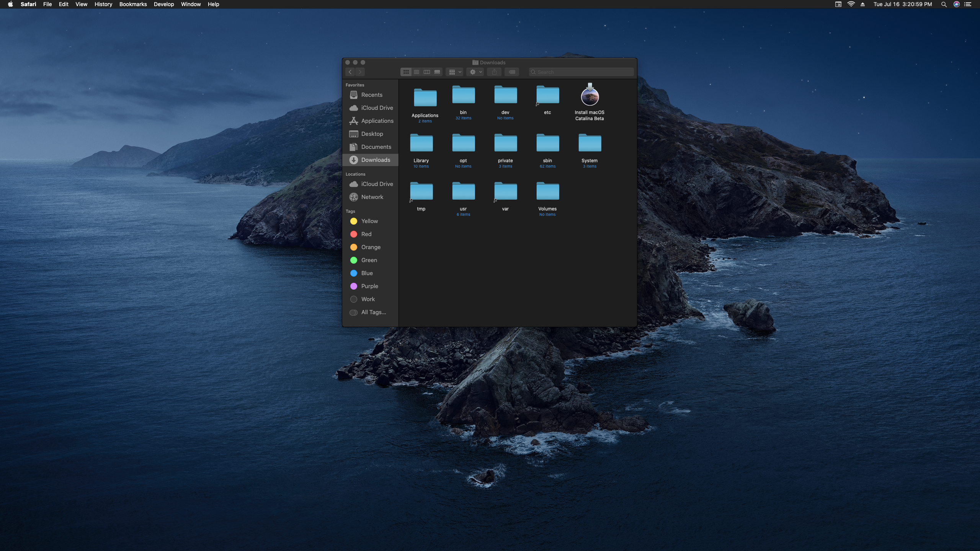This screenshot has width=980, height=551.
Task: Click the Edit Tags toolbar icon
Action: coord(512,72)
